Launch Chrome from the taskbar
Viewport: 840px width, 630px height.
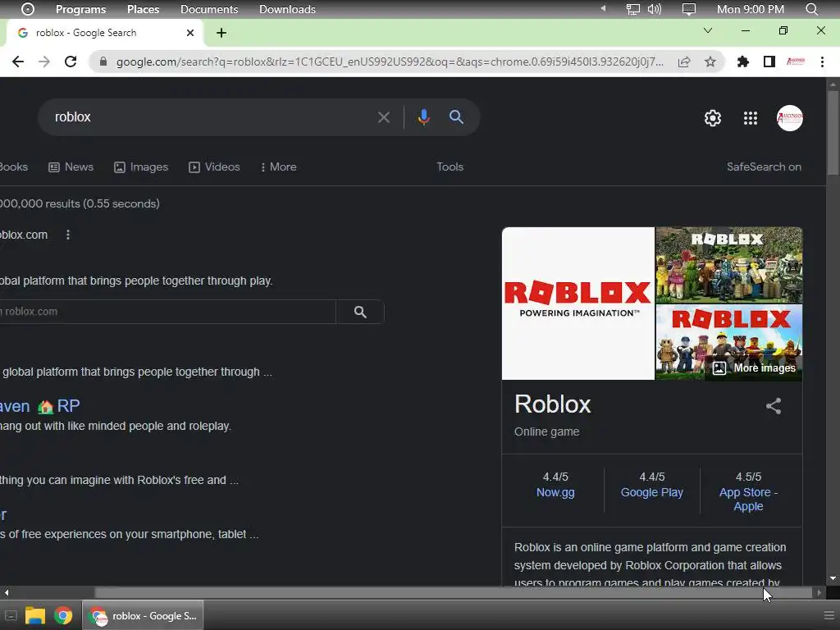coord(63,615)
